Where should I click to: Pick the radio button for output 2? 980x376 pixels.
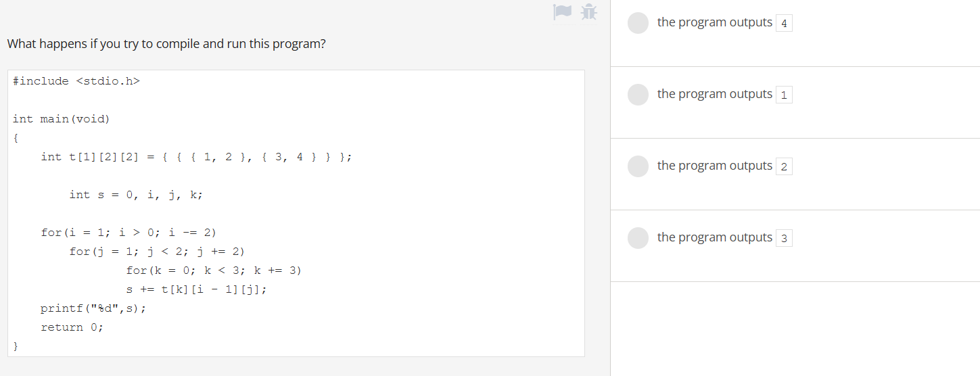coord(638,166)
